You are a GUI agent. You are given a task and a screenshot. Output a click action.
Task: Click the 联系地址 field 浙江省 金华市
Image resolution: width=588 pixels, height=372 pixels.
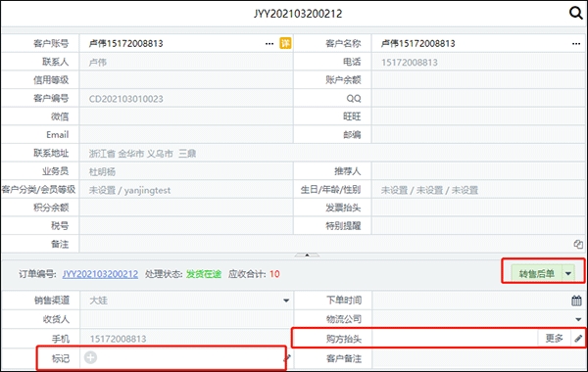pos(332,154)
